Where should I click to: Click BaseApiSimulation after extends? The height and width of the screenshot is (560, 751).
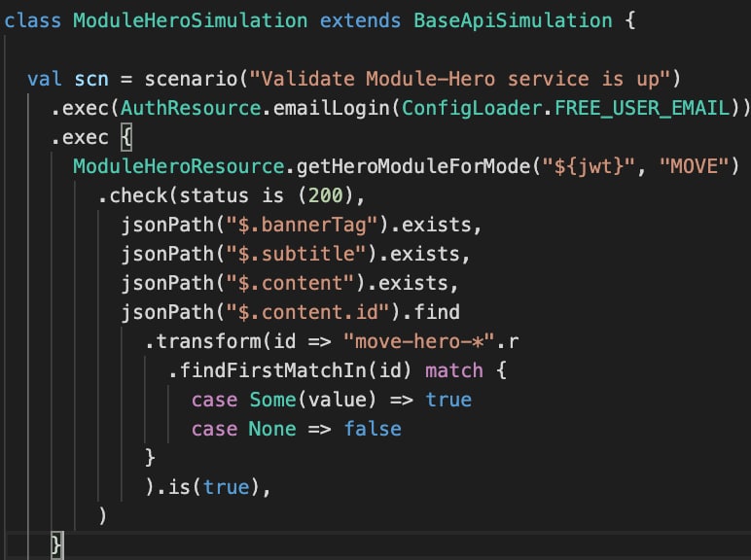pos(513,21)
